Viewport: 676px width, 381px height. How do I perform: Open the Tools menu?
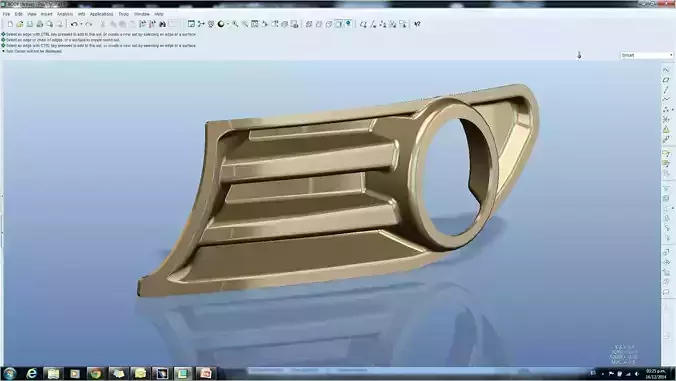click(x=124, y=14)
